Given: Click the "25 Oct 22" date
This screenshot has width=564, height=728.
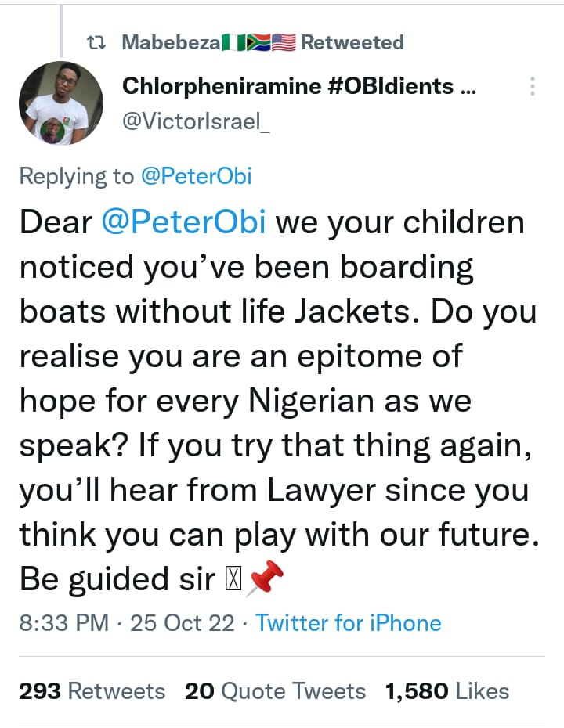Looking at the screenshot, I should pos(182,623).
